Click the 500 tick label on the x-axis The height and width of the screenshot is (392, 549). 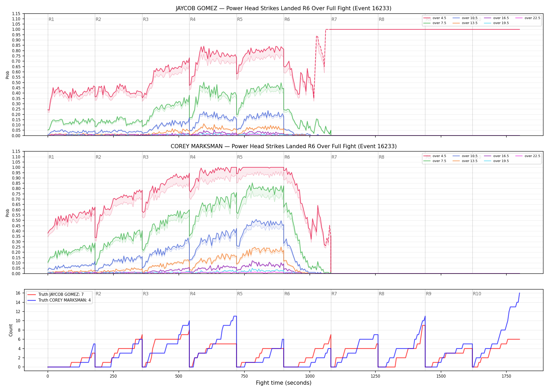click(x=179, y=376)
